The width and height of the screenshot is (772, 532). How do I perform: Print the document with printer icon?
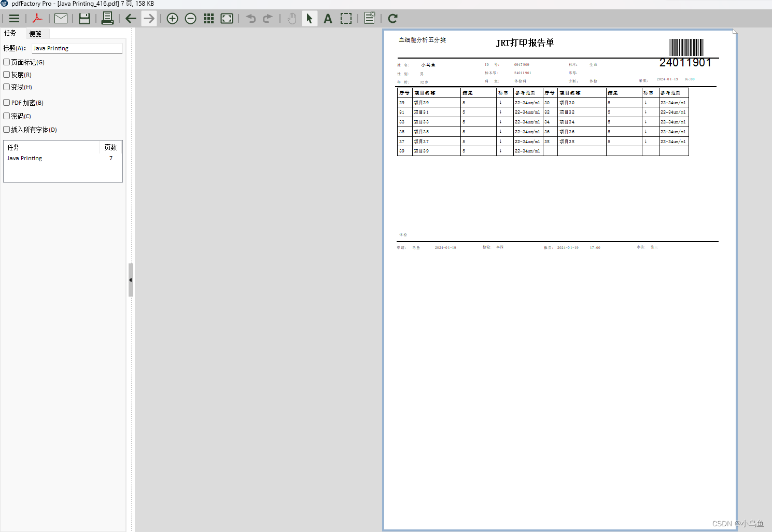[107, 19]
